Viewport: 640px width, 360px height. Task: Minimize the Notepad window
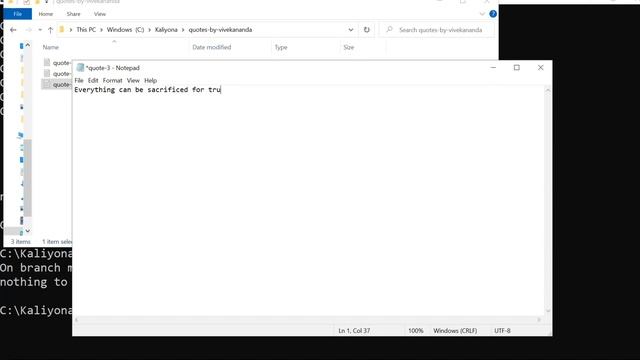click(x=493, y=68)
